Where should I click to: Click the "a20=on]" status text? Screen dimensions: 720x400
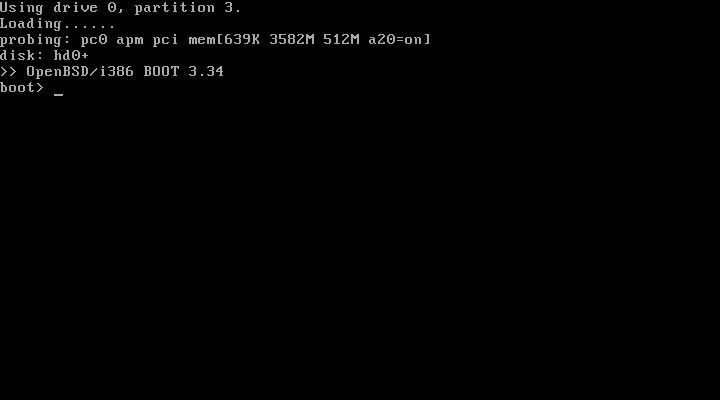coord(399,39)
